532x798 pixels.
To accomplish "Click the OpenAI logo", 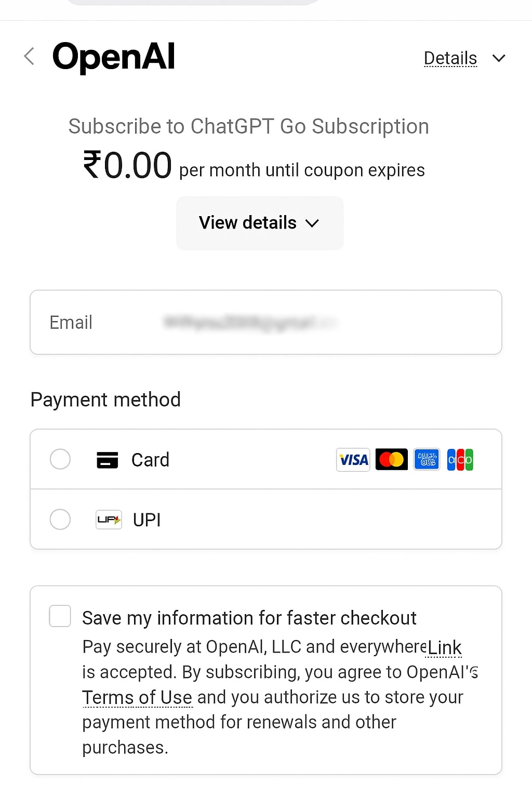I will pyautogui.click(x=112, y=57).
